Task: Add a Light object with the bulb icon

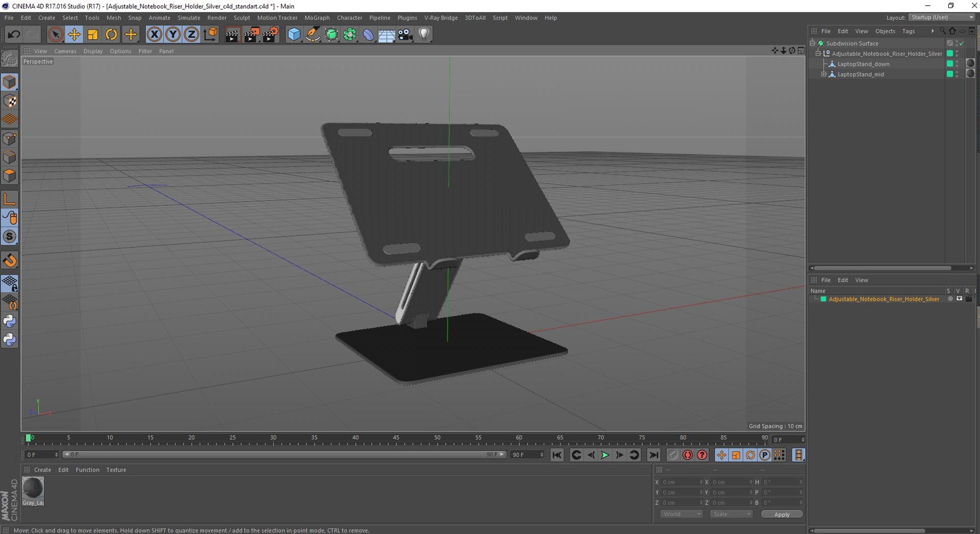Action: (424, 34)
